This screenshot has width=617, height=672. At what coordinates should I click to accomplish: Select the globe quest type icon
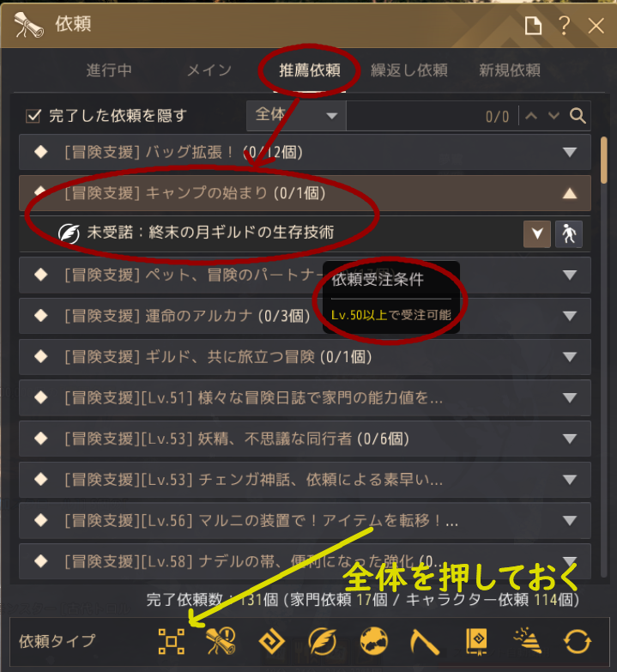373,642
